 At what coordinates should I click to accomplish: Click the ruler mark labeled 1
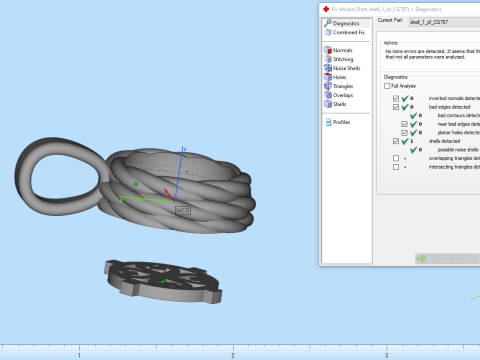(x=79, y=355)
